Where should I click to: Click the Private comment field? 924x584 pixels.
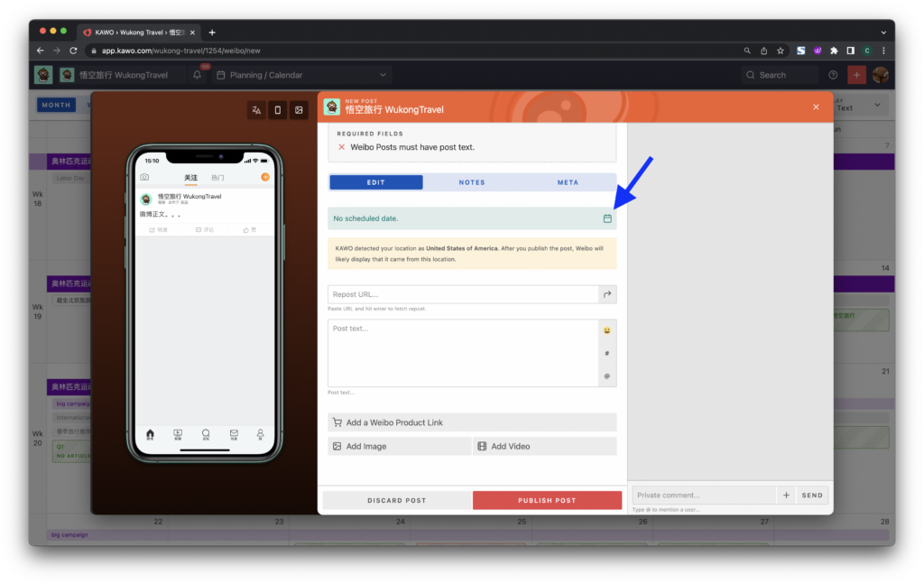click(x=704, y=495)
